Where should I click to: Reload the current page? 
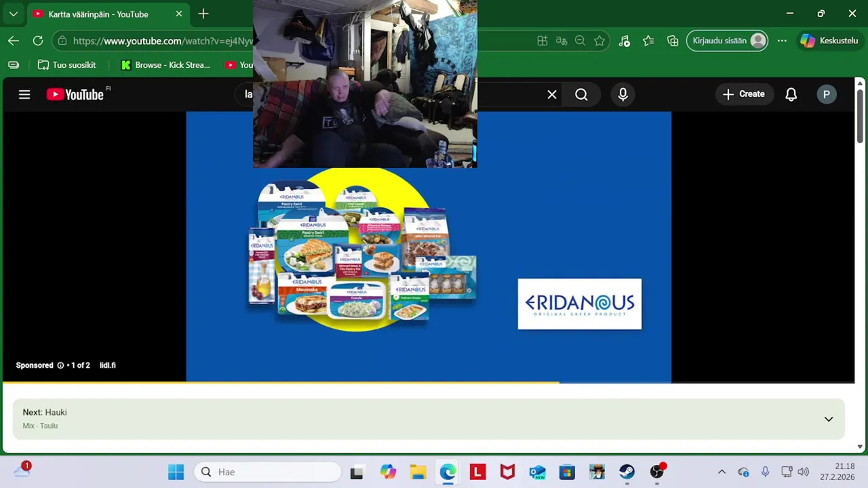(x=38, y=41)
